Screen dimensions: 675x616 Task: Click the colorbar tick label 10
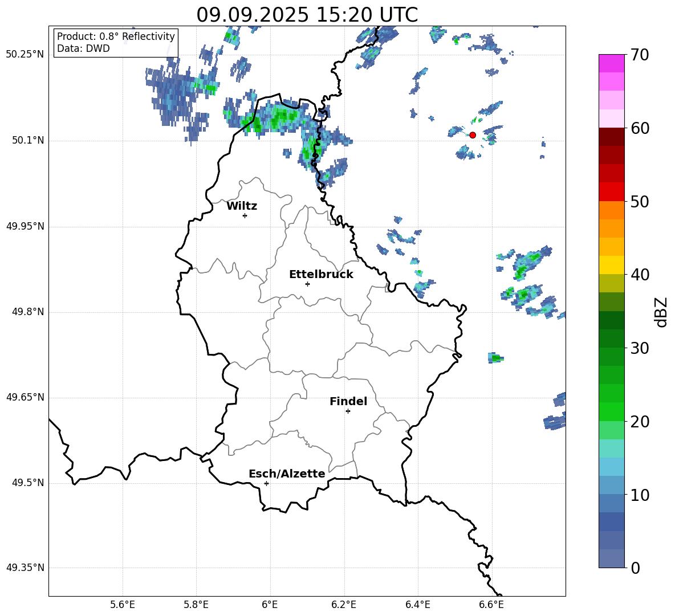pyautogui.click(x=640, y=495)
